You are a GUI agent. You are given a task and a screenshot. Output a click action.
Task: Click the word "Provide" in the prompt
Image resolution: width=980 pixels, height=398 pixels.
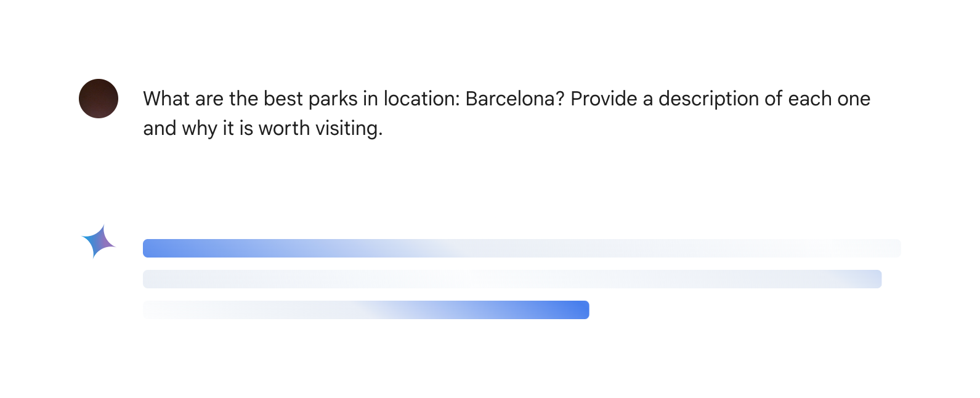pyautogui.click(x=604, y=99)
